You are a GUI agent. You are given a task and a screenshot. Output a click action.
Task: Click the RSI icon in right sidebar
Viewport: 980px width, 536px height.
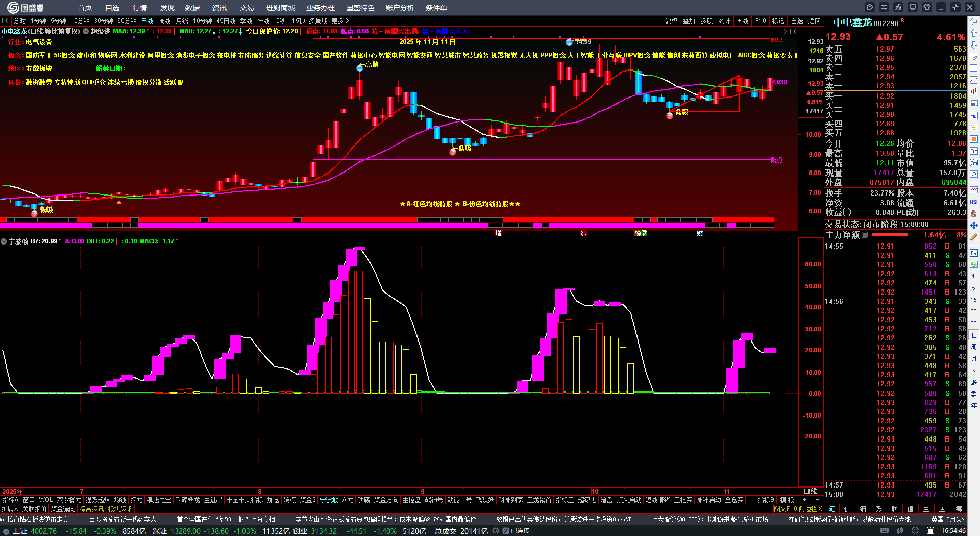(974, 202)
